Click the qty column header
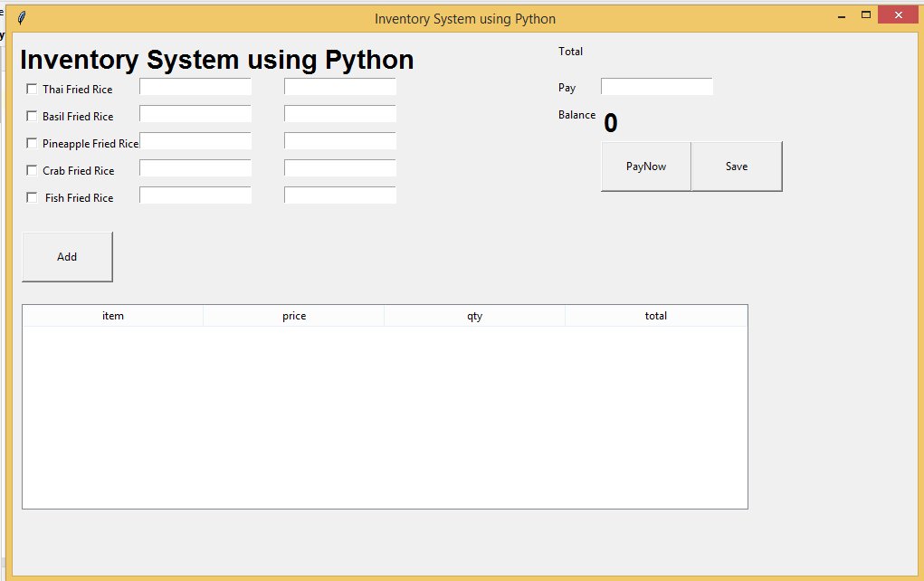 tap(475, 316)
